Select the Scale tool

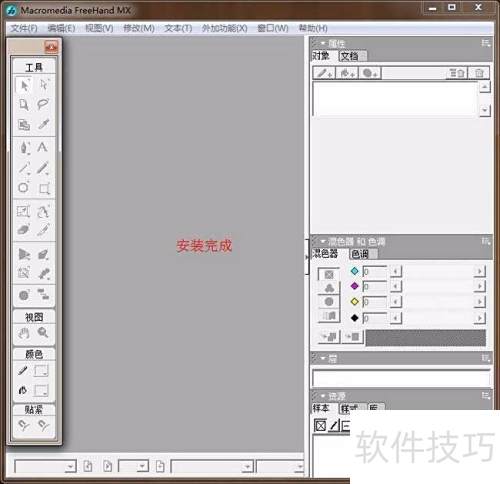coord(23,211)
